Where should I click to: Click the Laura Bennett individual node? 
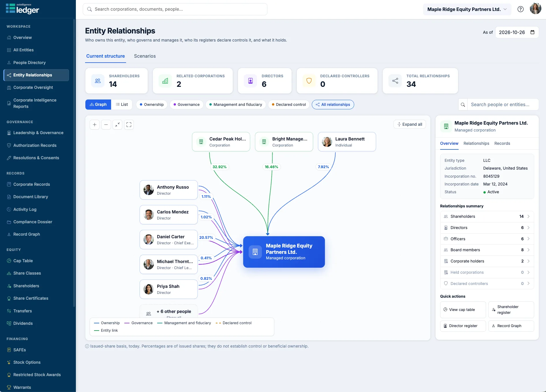point(347,142)
